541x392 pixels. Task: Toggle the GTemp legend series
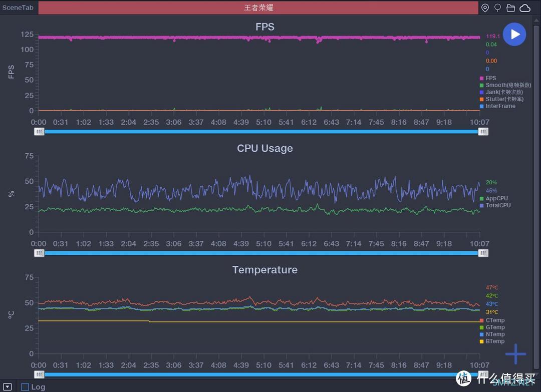click(492, 327)
